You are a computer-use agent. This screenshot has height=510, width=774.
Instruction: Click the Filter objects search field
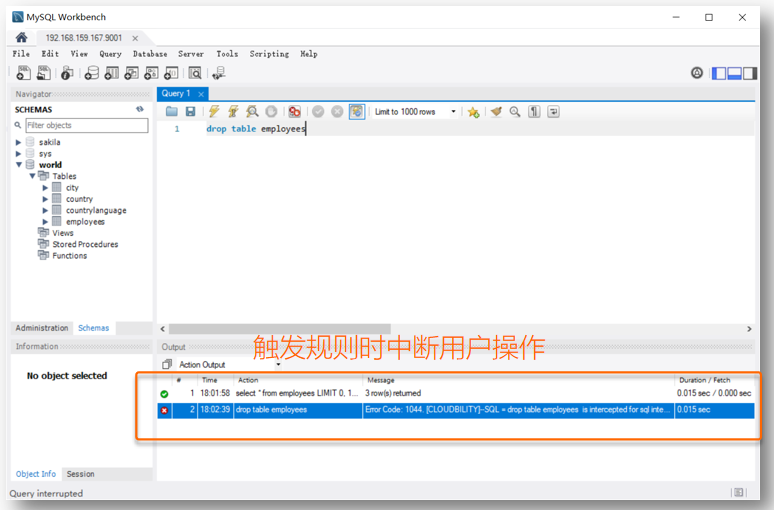[85, 126]
